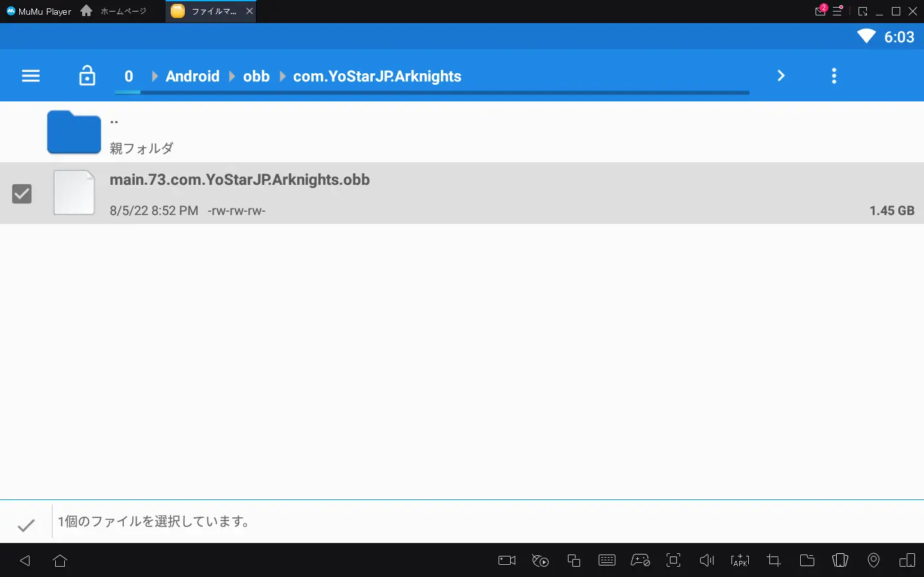This screenshot has height=577, width=924.
Task: Toggle the select-all checkmark at the bottom
Action: tap(26, 525)
